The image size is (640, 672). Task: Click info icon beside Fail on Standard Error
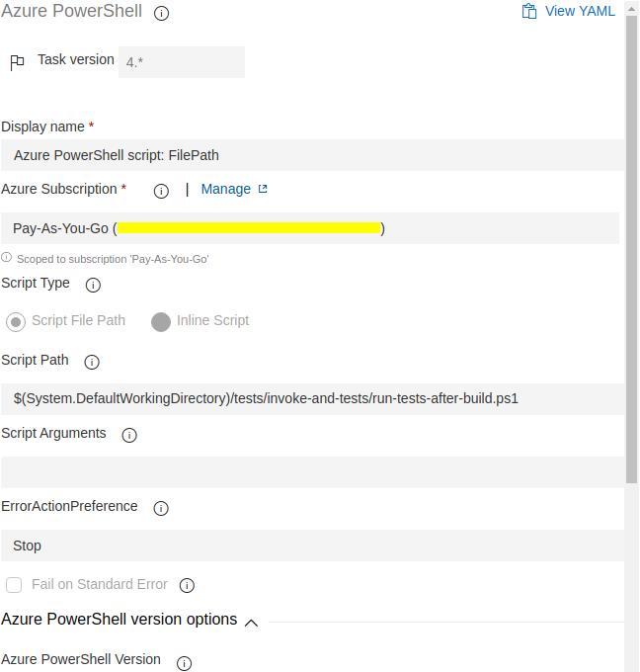187,585
